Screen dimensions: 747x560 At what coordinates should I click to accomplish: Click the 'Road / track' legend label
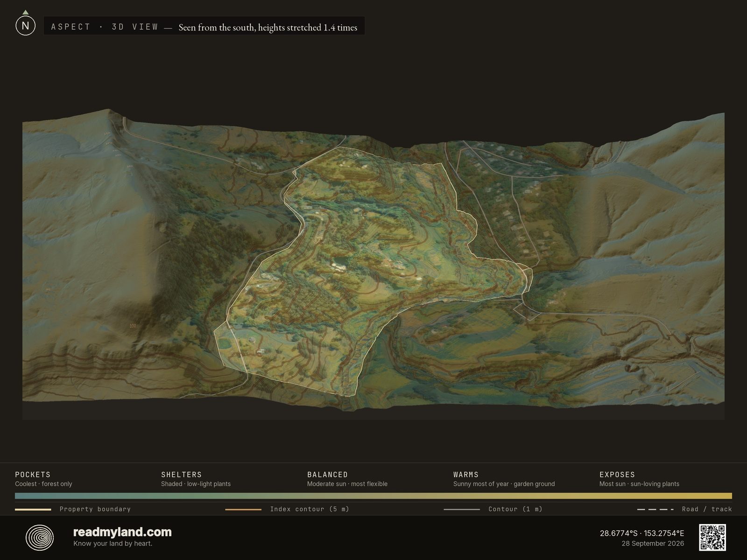tap(707, 509)
